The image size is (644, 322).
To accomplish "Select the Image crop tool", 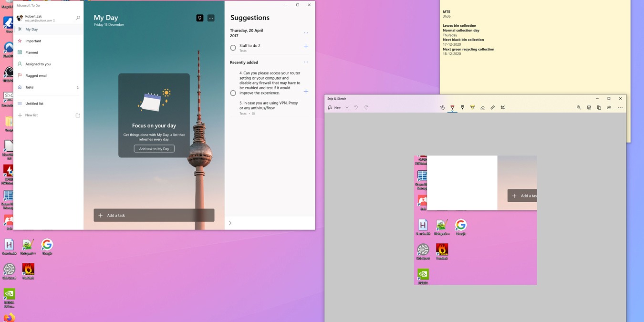I will pos(503,107).
